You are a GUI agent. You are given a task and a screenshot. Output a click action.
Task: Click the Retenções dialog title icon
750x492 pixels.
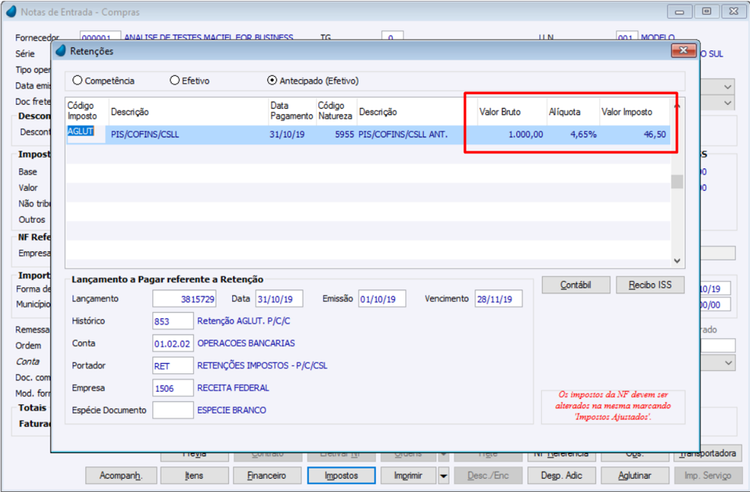tap(61, 50)
